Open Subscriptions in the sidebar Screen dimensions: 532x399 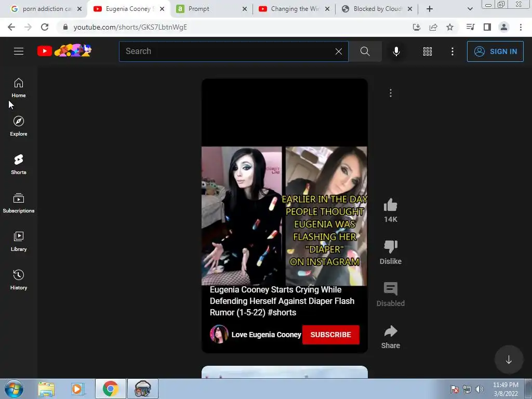(19, 203)
